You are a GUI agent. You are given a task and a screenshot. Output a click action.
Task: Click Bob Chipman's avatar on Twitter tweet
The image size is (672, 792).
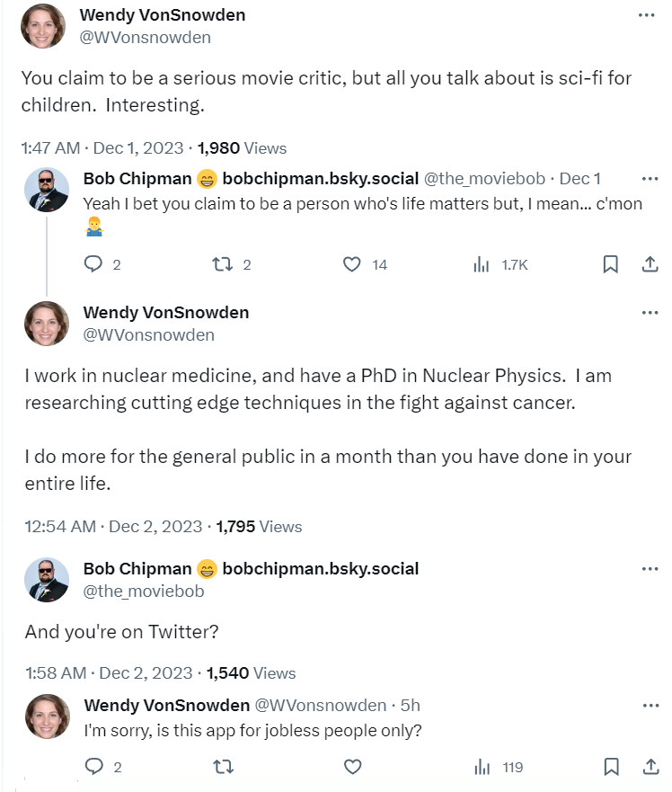(47, 580)
